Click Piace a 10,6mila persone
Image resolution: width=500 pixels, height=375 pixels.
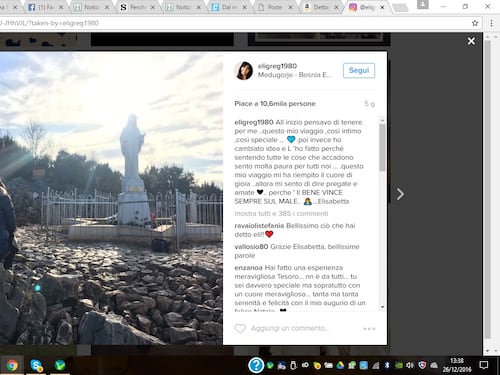click(x=275, y=104)
